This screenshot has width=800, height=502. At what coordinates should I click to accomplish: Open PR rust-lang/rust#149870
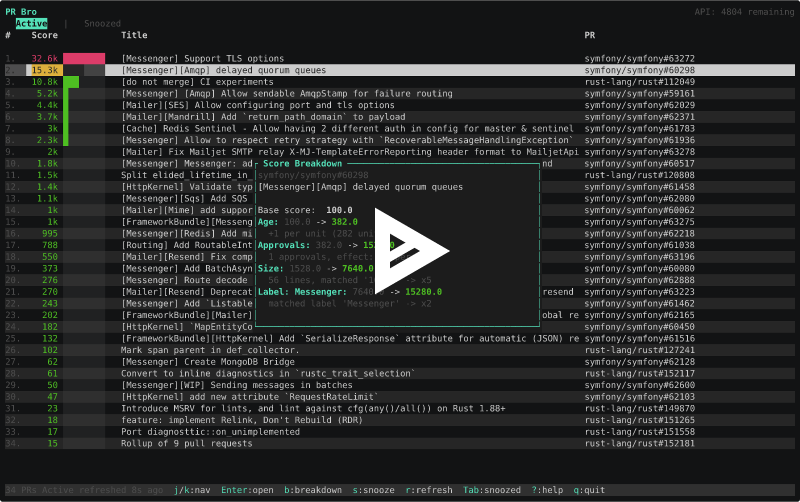point(639,409)
